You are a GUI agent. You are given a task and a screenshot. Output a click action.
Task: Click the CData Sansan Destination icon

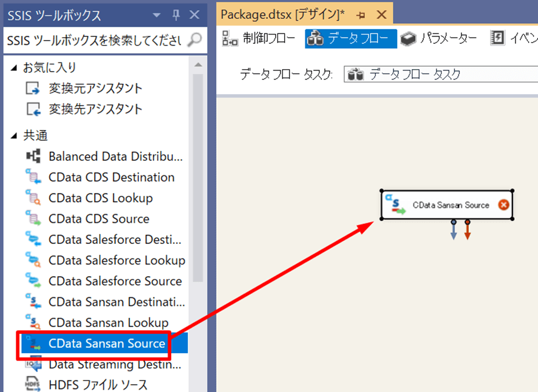33,302
